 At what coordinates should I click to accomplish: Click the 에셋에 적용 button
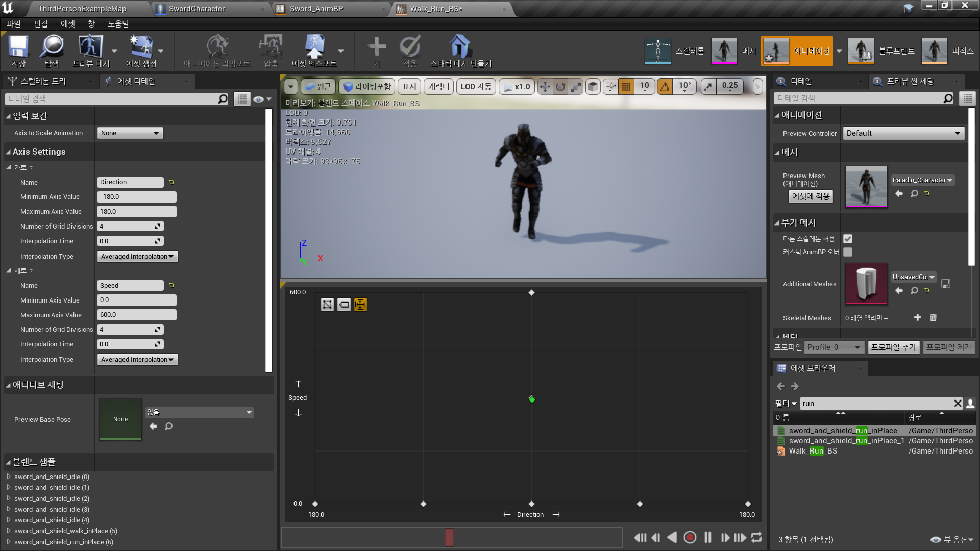(x=810, y=196)
